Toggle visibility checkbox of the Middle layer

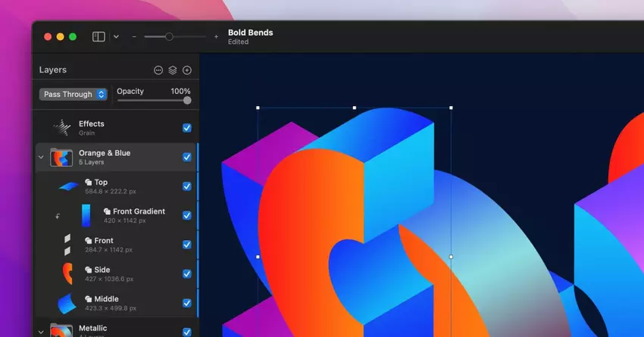tap(187, 303)
